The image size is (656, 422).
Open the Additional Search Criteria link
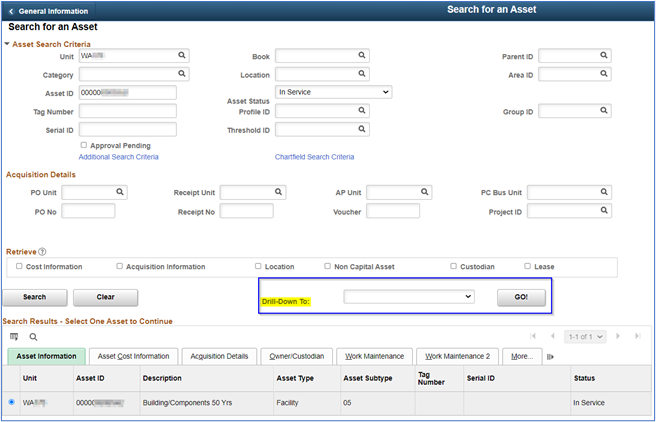tap(118, 157)
